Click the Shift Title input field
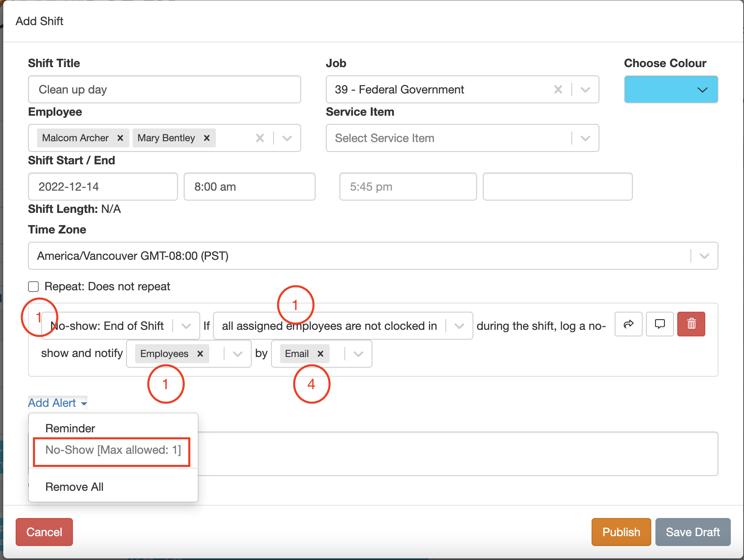744x560 pixels. click(164, 89)
